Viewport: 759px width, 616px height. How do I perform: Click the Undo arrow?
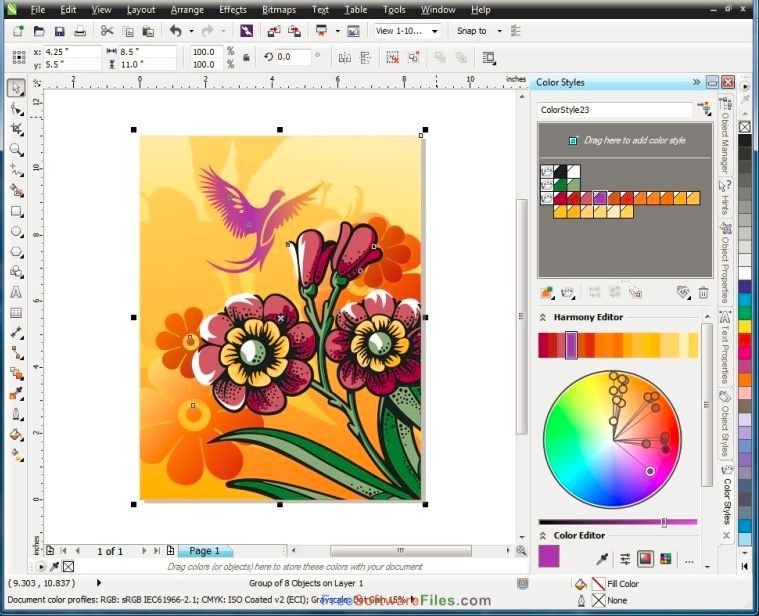[x=175, y=31]
